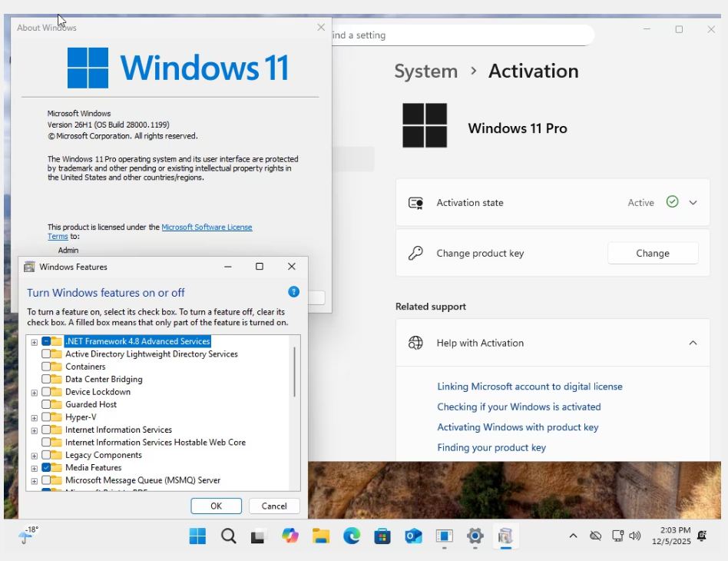The height and width of the screenshot is (561, 728).
Task: Open the Start menu from the taskbar
Action: 197,536
